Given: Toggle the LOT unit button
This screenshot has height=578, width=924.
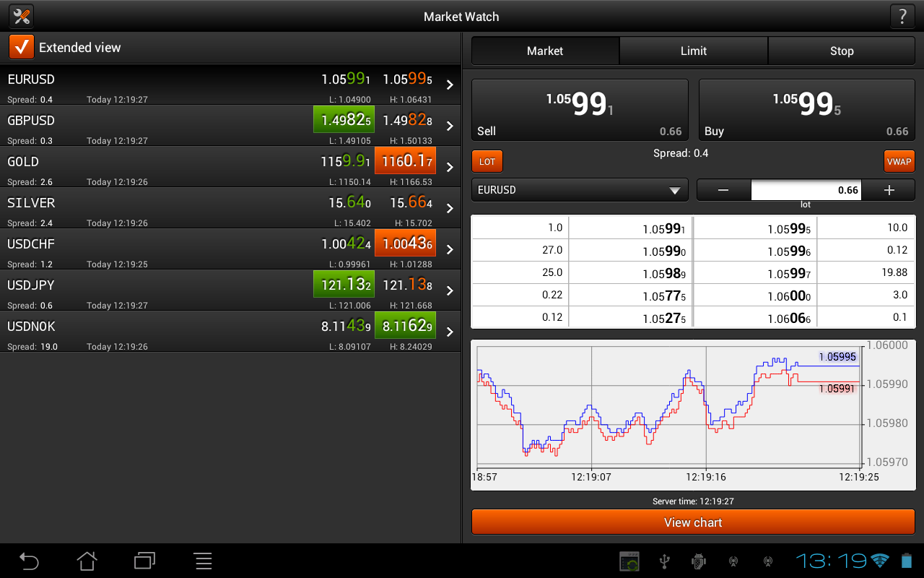Looking at the screenshot, I should tap(487, 161).
